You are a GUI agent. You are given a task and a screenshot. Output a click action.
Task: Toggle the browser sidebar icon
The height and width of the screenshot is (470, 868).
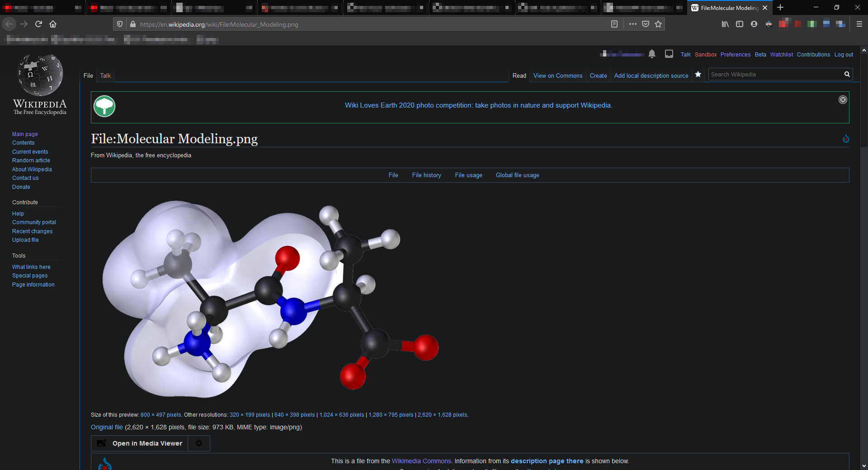[x=740, y=24]
